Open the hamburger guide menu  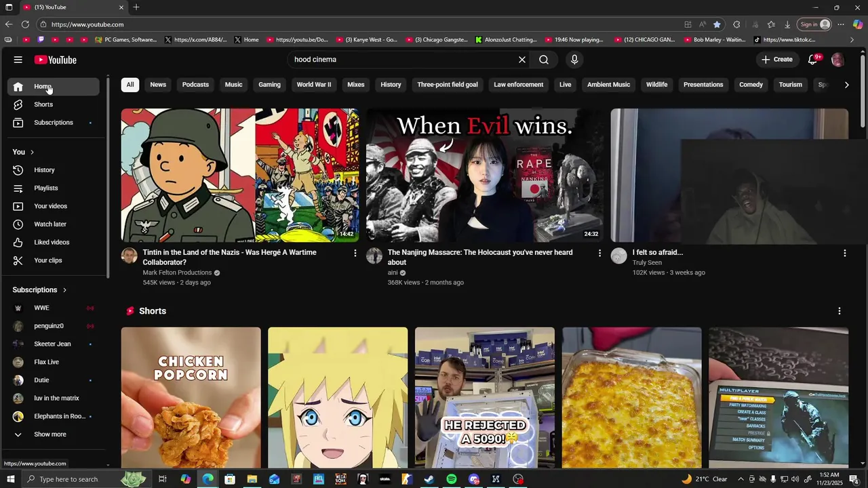click(18, 60)
